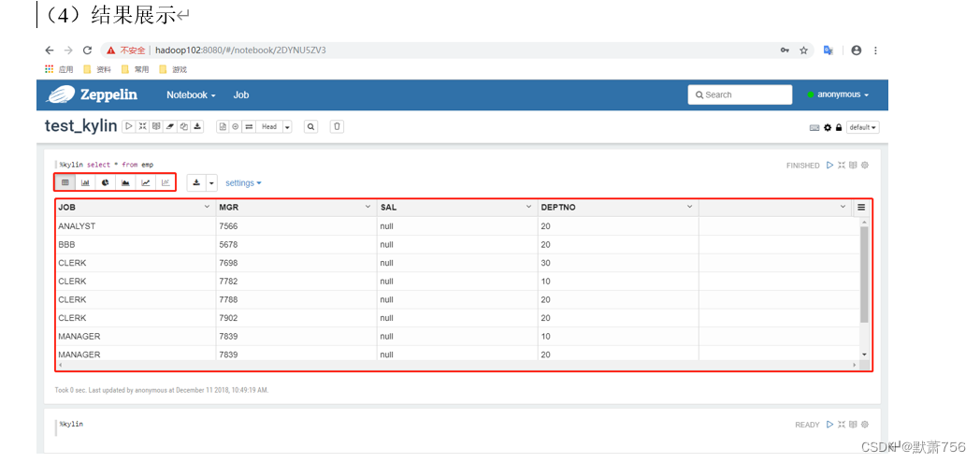
Task: Open Chrome three-dot menu
Action: pos(875,51)
